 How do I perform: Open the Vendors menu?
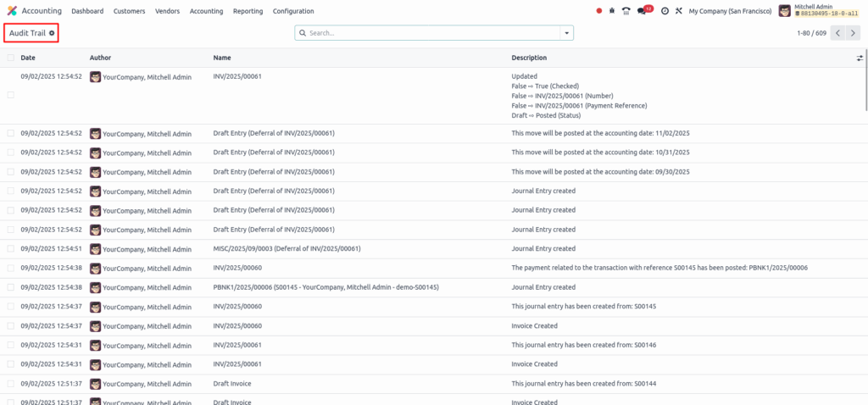click(x=167, y=11)
